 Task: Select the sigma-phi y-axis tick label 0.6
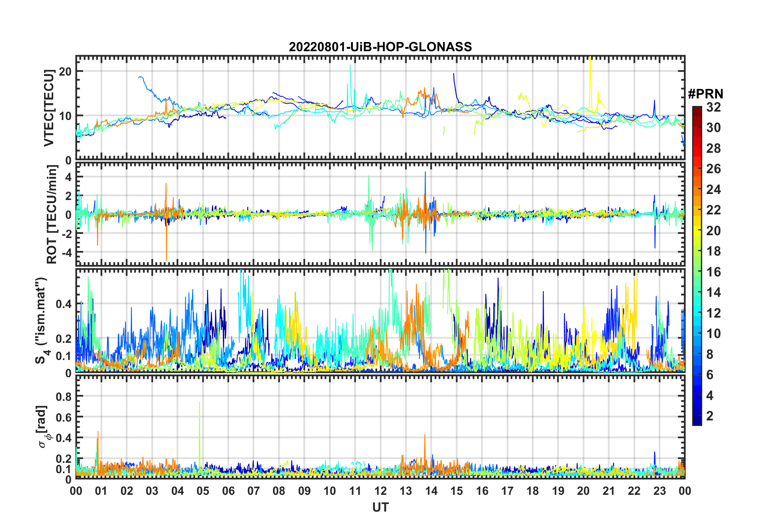tap(64, 417)
